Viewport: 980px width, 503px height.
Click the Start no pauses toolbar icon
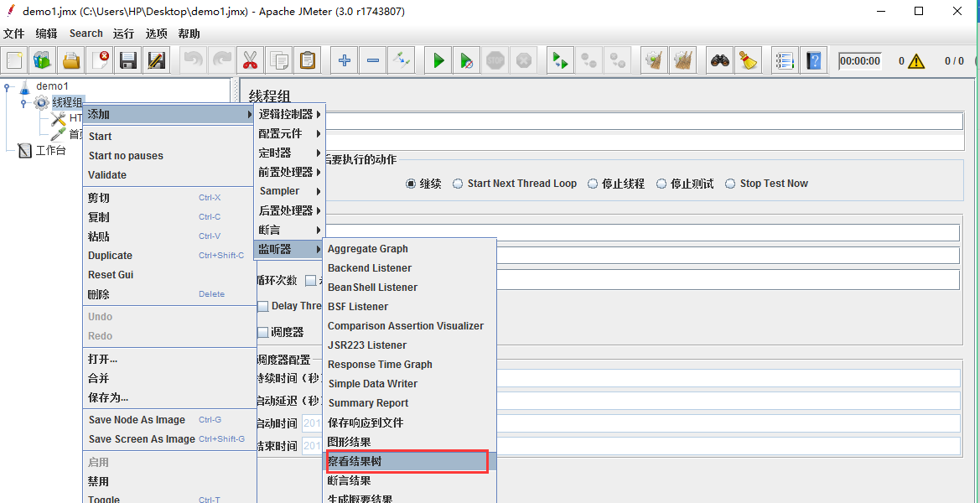click(466, 60)
